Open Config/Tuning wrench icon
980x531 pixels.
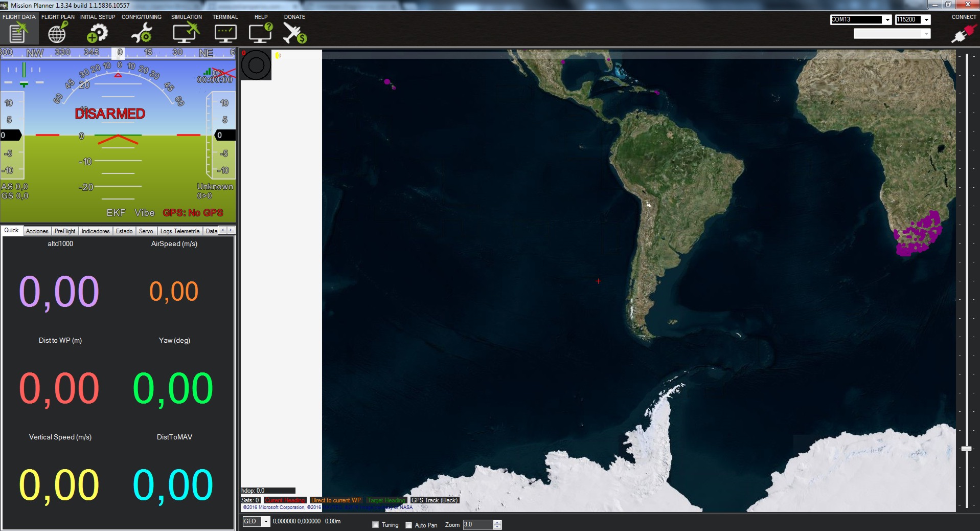point(142,33)
